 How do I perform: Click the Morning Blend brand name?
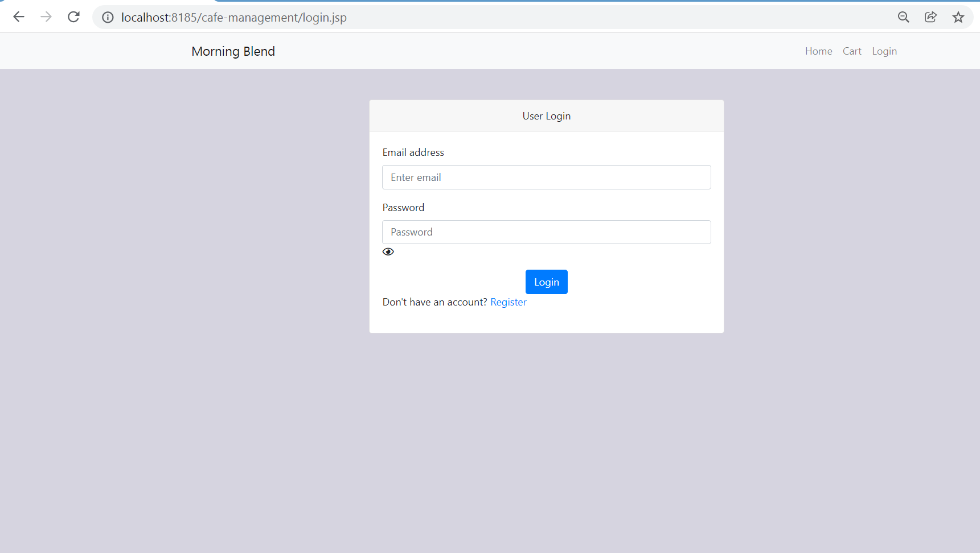[233, 51]
